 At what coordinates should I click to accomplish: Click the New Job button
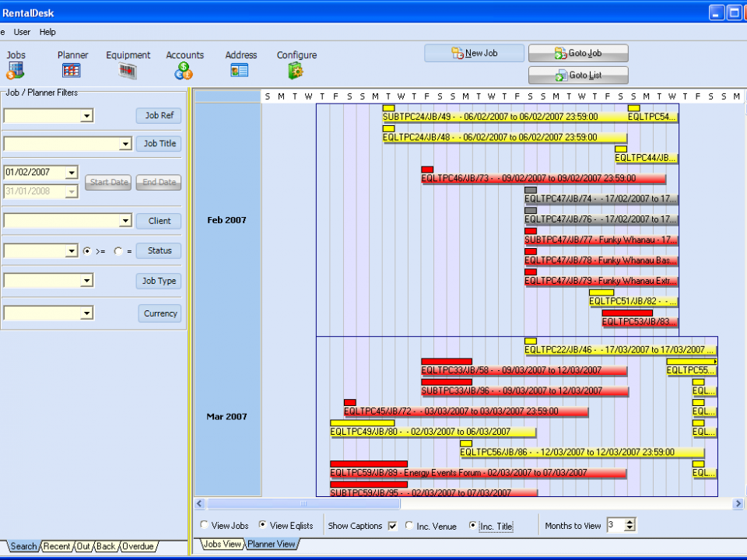point(474,53)
